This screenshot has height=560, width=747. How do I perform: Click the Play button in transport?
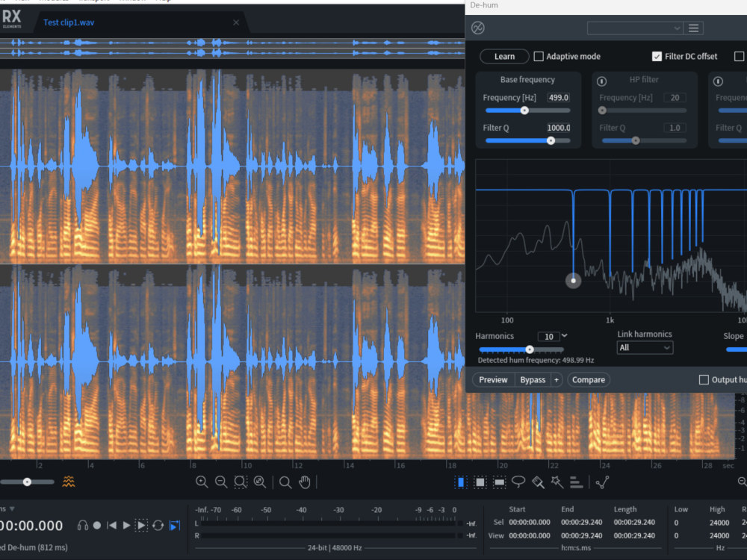(x=126, y=525)
